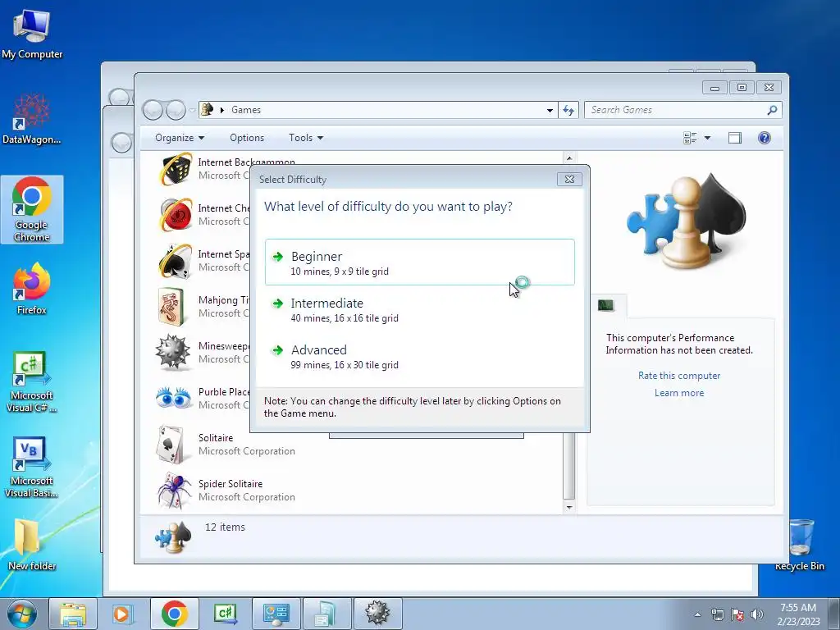Select Firefox desktop shortcut
The image size is (840, 630).
[x=32, y=289]
